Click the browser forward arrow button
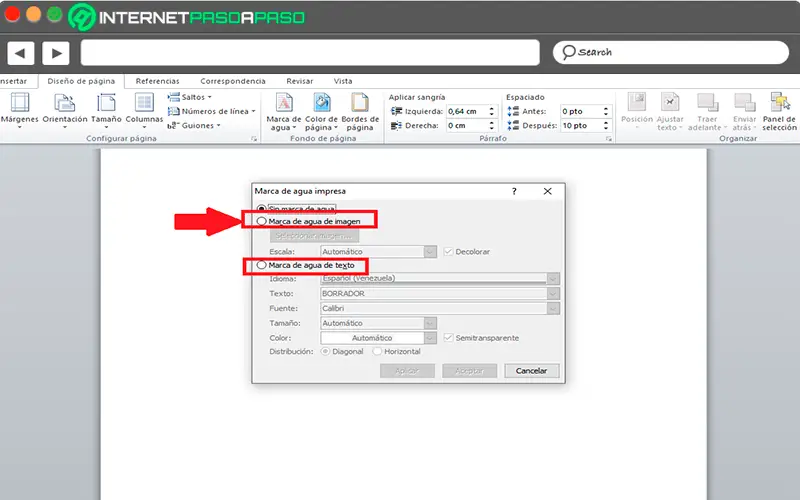 [x=56, y=53]
